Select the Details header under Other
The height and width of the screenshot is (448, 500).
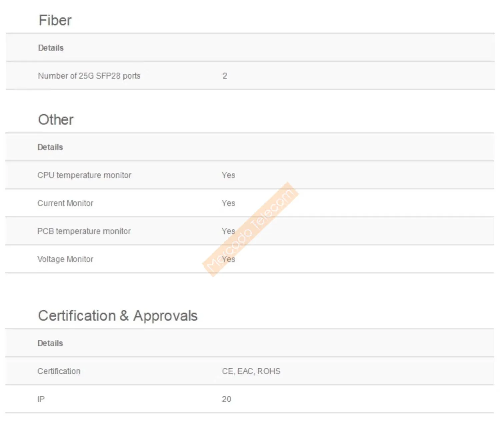point(50,147)
